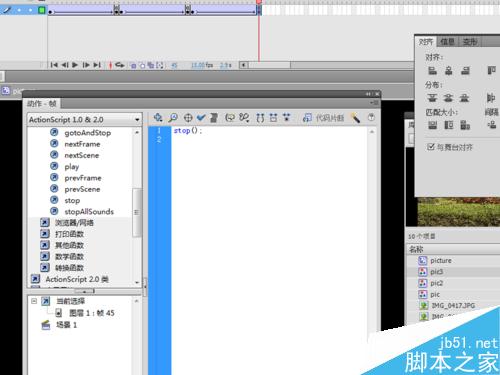This screenshot has width=500, height=375.
Task: Switch to 变形 tab
Action: 470,42
